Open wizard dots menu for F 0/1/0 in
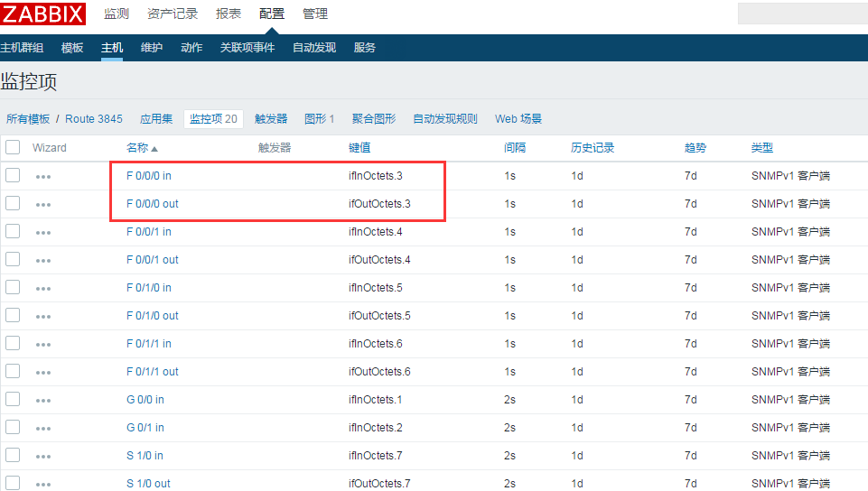 point(43,289)
